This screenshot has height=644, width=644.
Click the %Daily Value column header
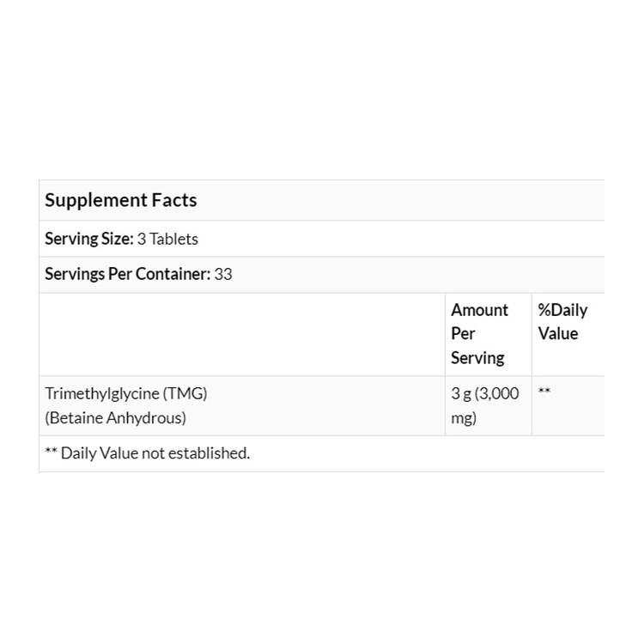[562, 321]
